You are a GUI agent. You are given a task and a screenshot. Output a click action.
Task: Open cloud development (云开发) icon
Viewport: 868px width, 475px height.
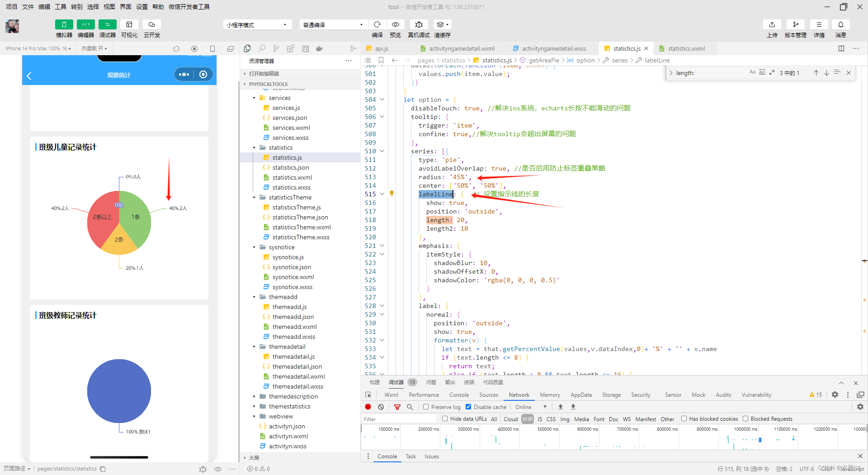click(152, 24)
